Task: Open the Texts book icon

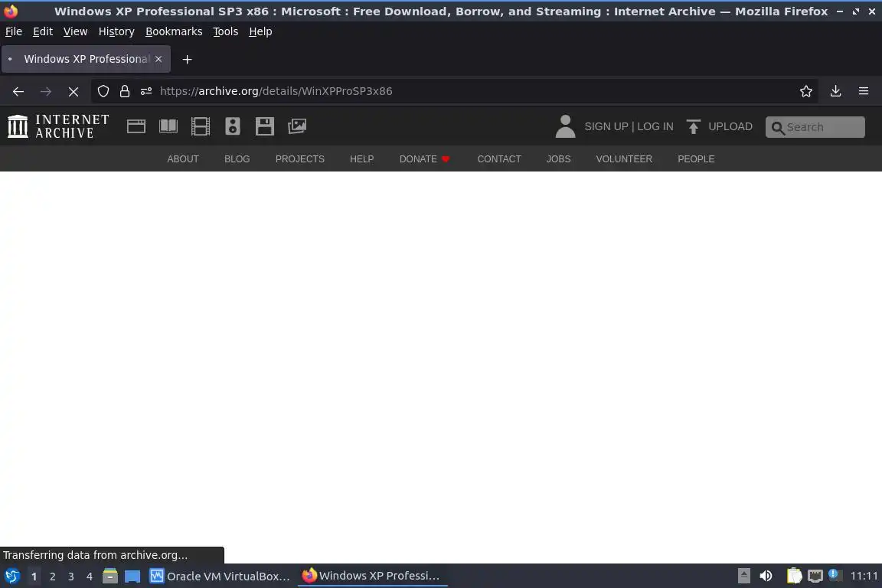Action: [x=168, y=126]
